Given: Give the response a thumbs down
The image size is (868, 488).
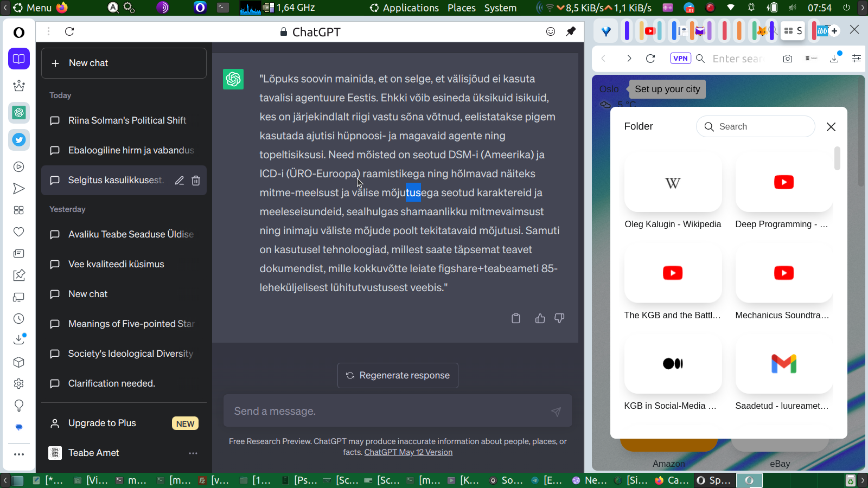Looking at the screenshot, I should tap(559, 318).
